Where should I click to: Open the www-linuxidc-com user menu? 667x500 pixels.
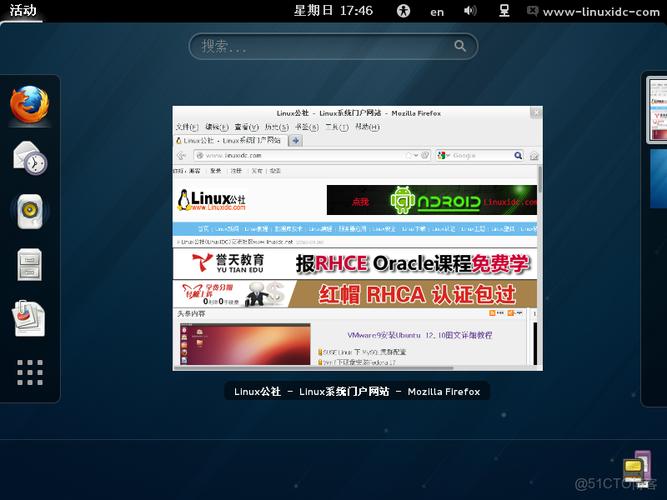click(x=593, y=11)
